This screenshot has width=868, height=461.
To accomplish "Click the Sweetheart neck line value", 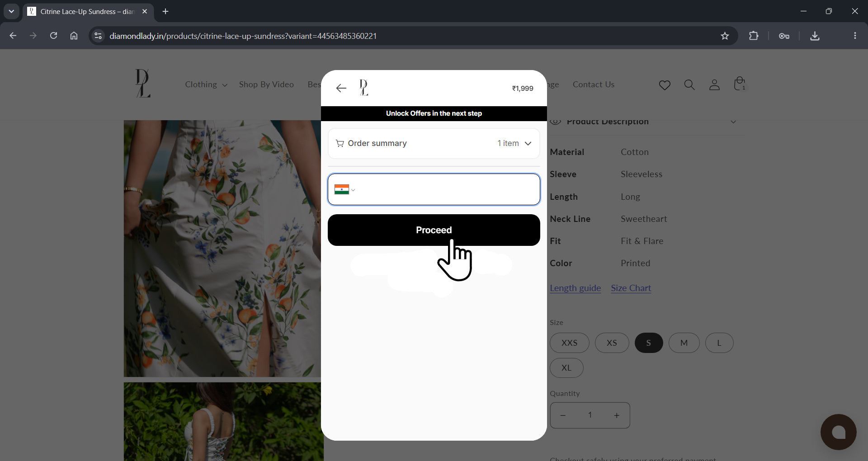I will (643, 219).
